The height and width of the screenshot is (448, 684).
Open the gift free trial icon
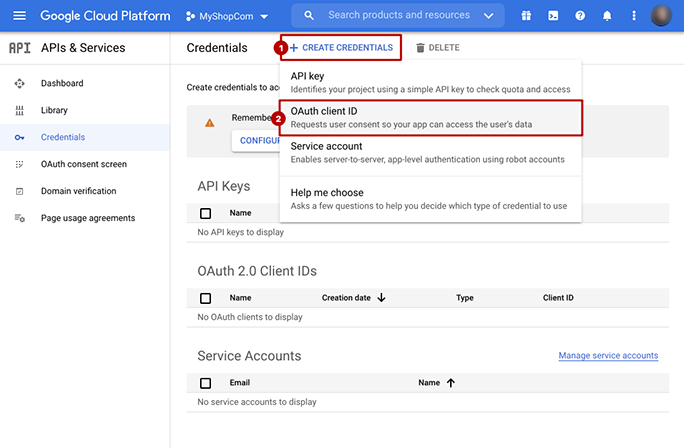click(526, 16)
